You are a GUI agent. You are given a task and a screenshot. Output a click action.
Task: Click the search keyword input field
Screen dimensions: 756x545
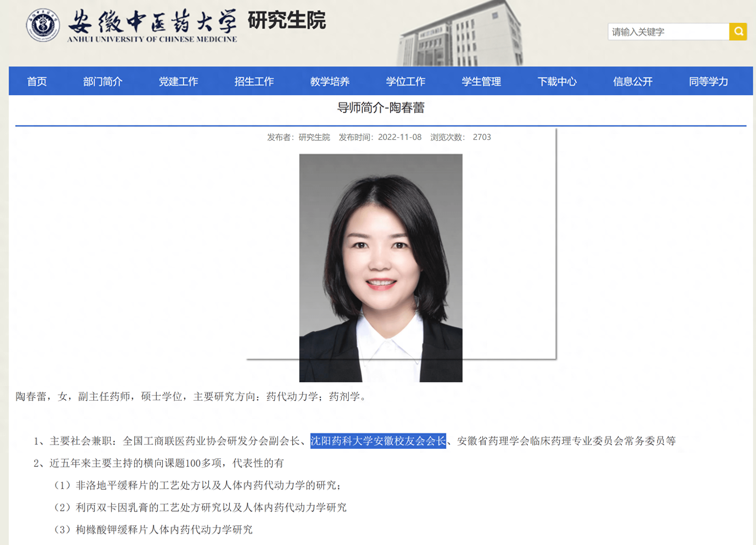coord(668,32)
